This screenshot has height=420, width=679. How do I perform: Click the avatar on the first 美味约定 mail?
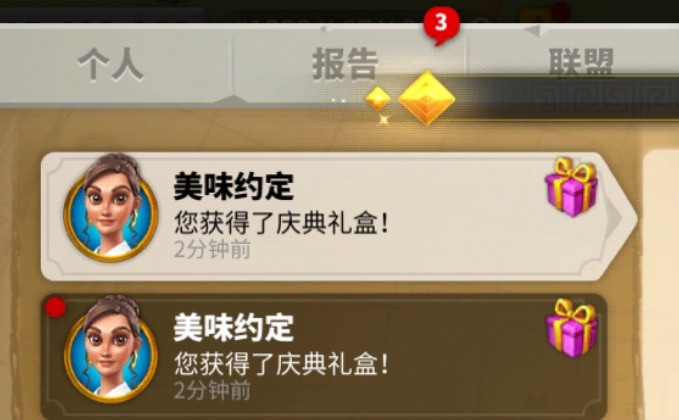pos(110,209)
